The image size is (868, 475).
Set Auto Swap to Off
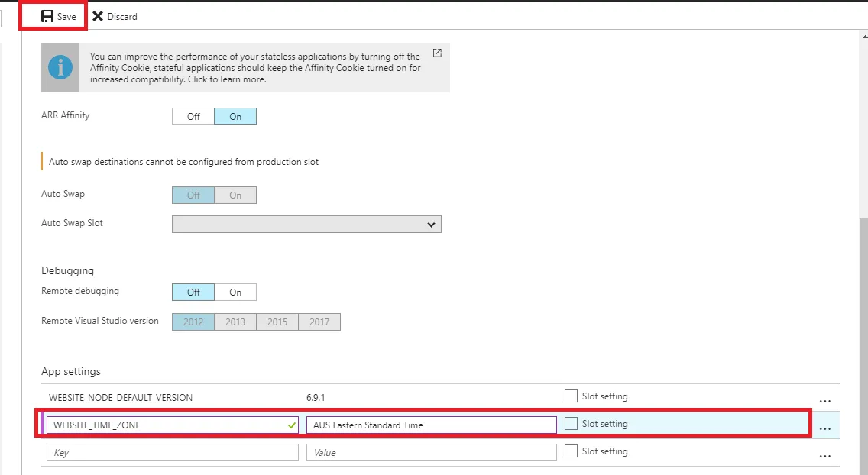coord(193,195)
